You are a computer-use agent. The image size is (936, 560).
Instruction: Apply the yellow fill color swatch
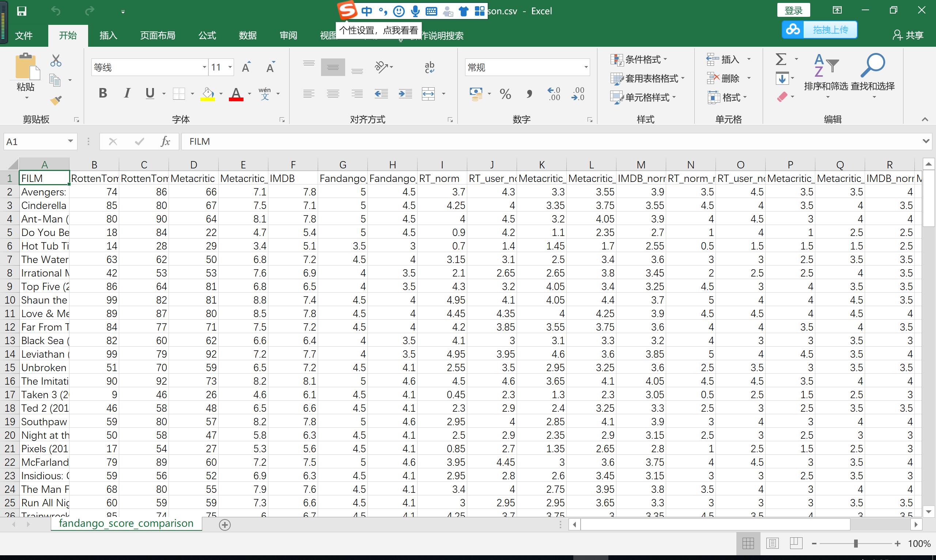(x=207, y=94)
